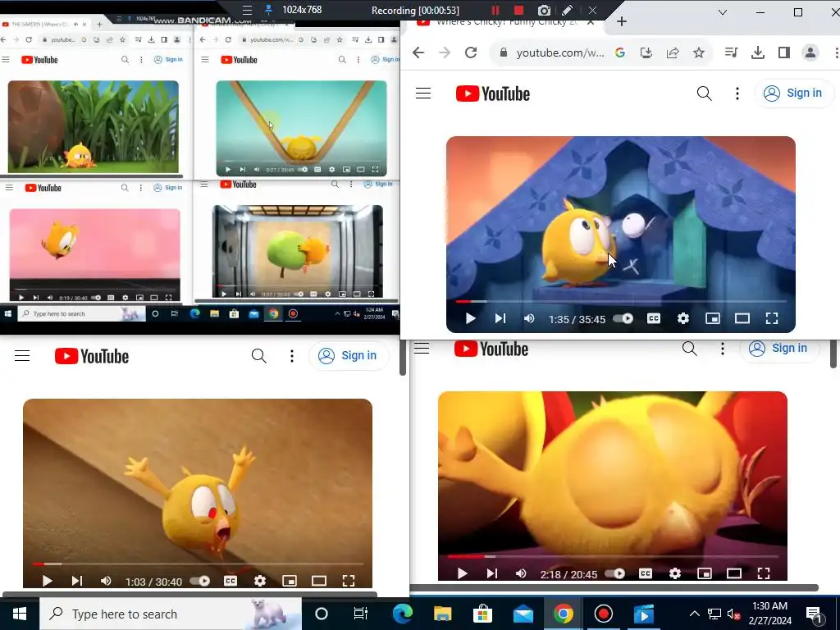
Task: Open YouTube settings dots in the bottom-right window
Action: [722, 349]
